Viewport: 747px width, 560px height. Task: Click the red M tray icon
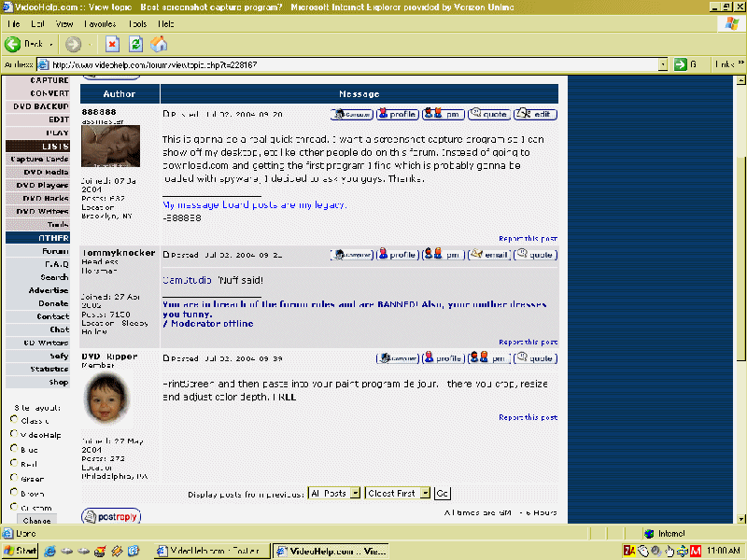tap(696, 551)
